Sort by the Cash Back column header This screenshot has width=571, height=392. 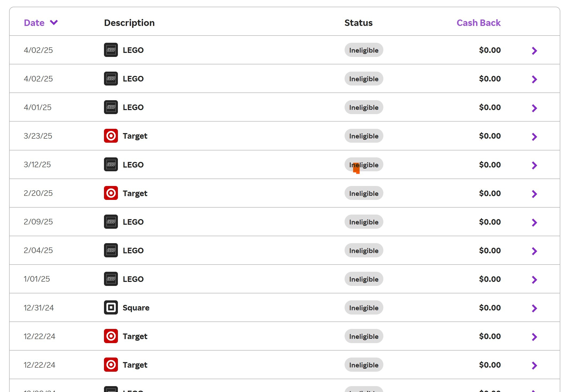(x=478, y=23)
